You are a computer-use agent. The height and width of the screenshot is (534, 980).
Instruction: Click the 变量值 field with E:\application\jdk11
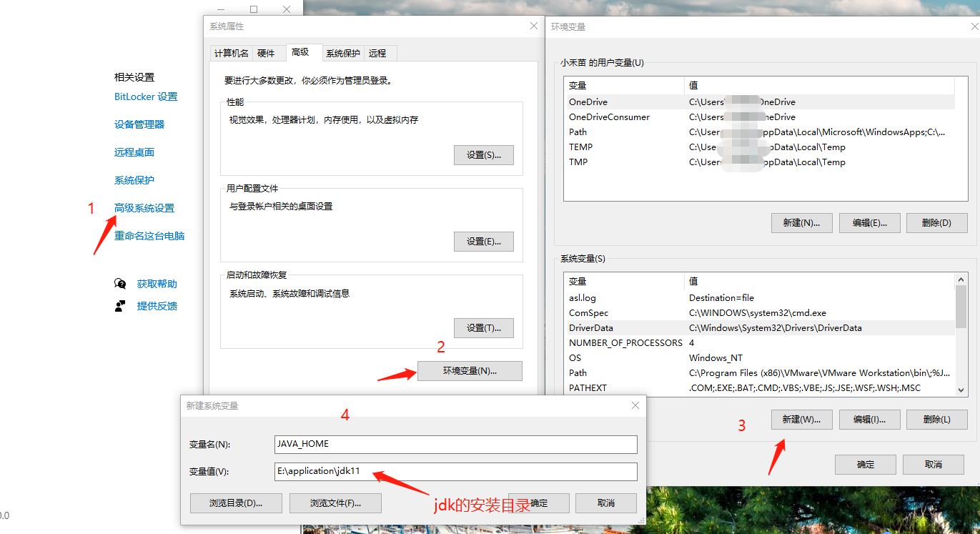coord(455,472)
